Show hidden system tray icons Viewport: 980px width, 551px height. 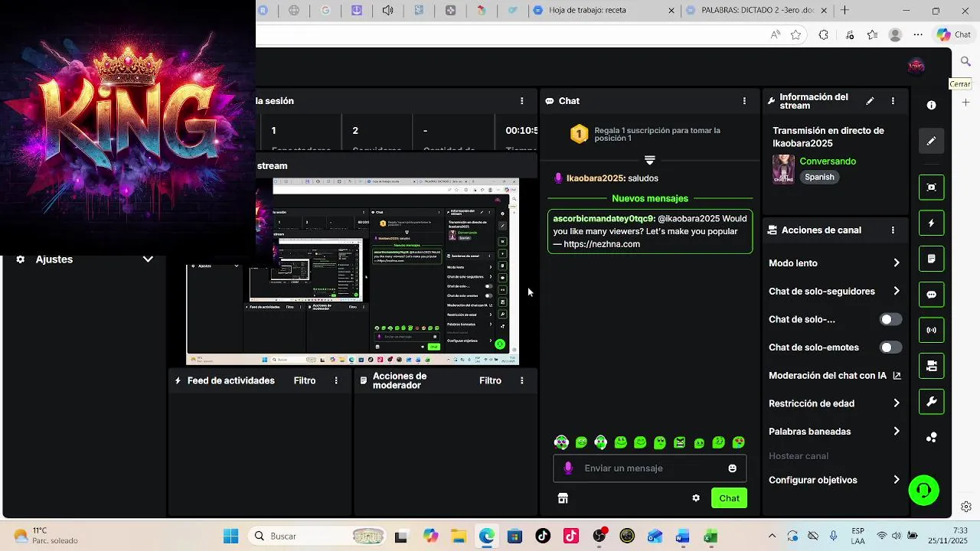coord(772,536)
